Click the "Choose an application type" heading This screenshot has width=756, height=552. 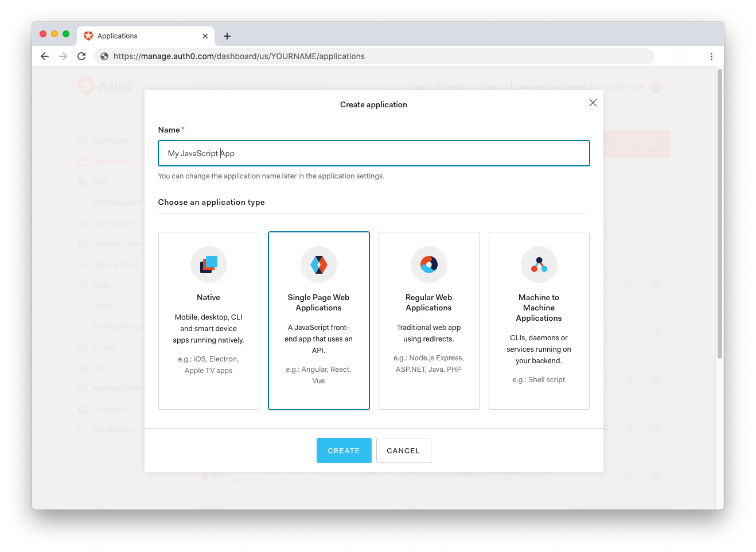tap(212, 202)
